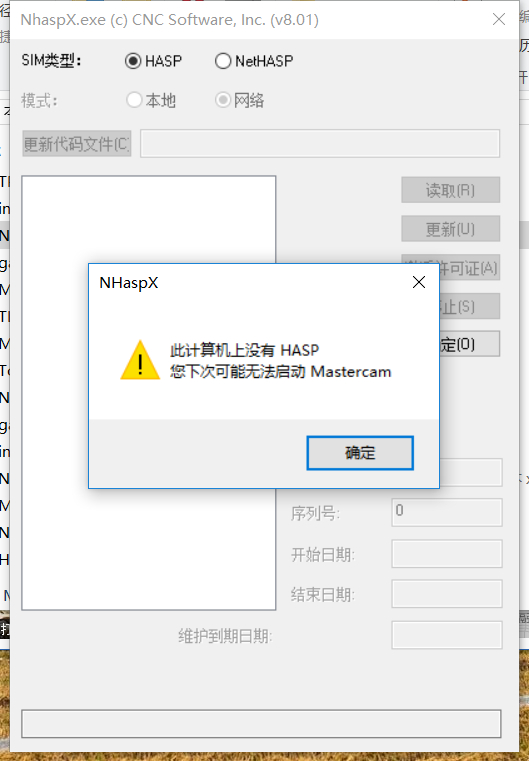Close the NHaspX warning dialog

point(419,282)
